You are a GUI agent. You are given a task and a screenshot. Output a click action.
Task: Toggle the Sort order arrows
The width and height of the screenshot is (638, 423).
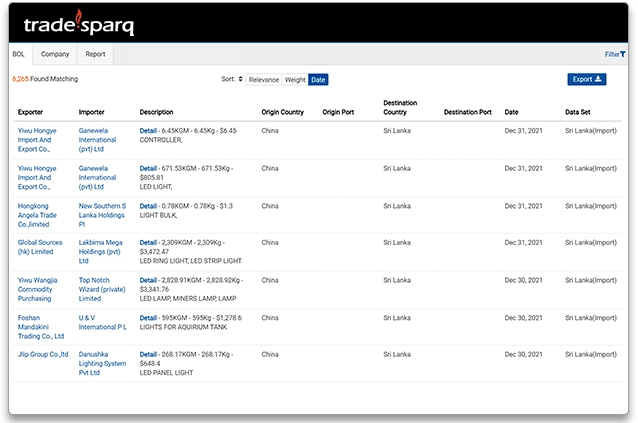click(x=240, y=79)
